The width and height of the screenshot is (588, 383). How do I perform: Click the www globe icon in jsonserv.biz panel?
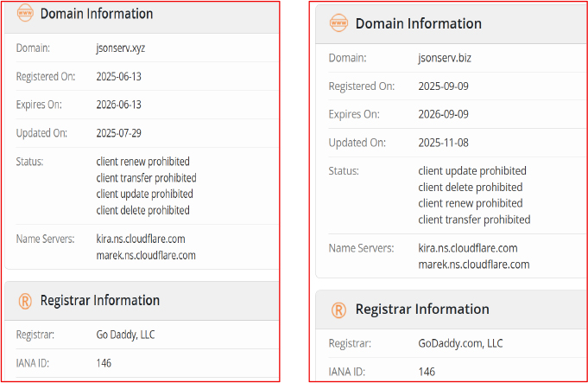(339, 24)
